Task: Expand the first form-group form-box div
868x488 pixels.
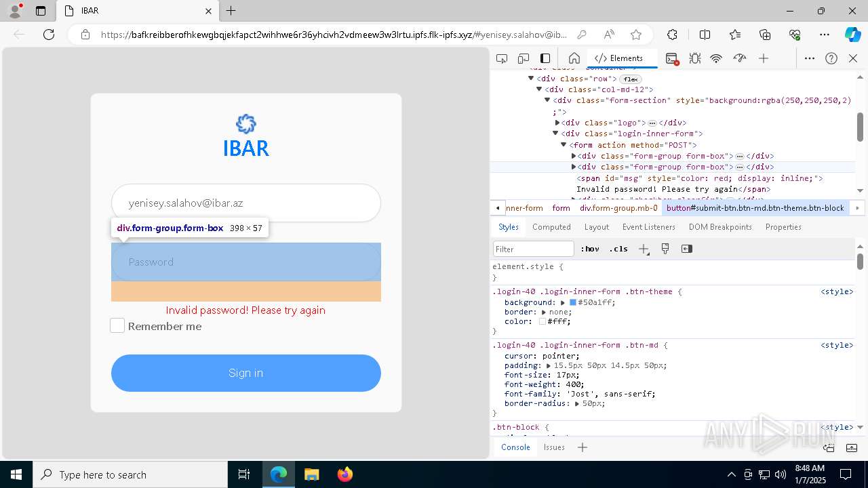Action: [x=574, y=156]
